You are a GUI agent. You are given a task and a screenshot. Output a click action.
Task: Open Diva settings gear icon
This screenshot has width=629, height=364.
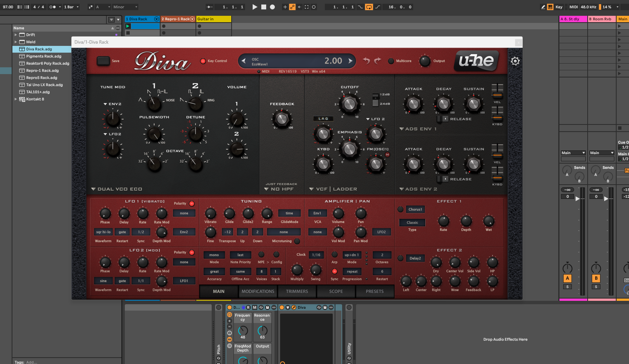(x=515, y=61)
